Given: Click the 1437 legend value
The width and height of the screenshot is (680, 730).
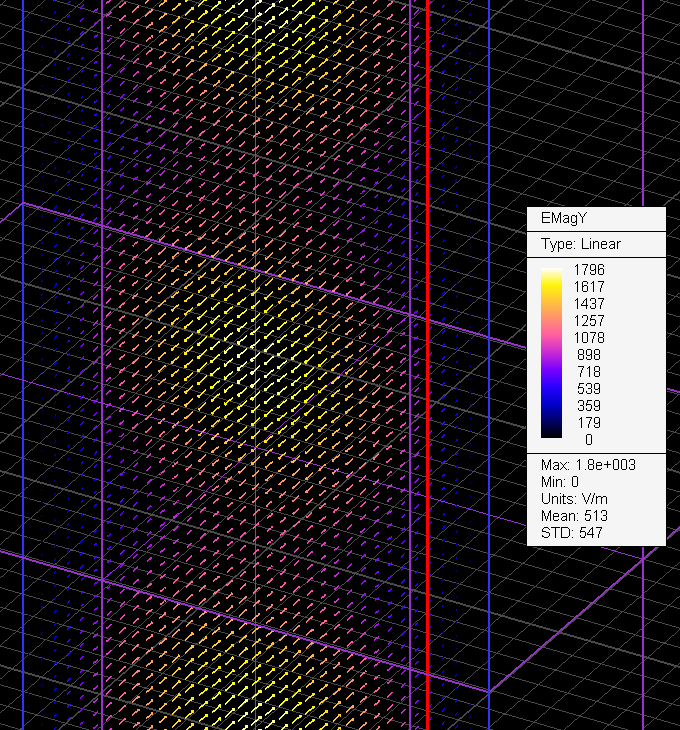Looking at the screenshot, I should pyautogui.click(x=589, y=303).
